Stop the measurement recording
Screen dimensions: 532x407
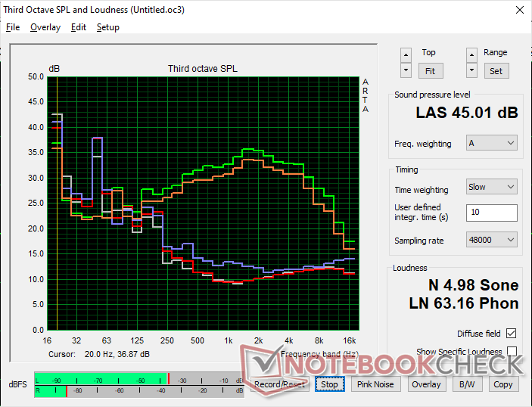[x=329, y=384]
